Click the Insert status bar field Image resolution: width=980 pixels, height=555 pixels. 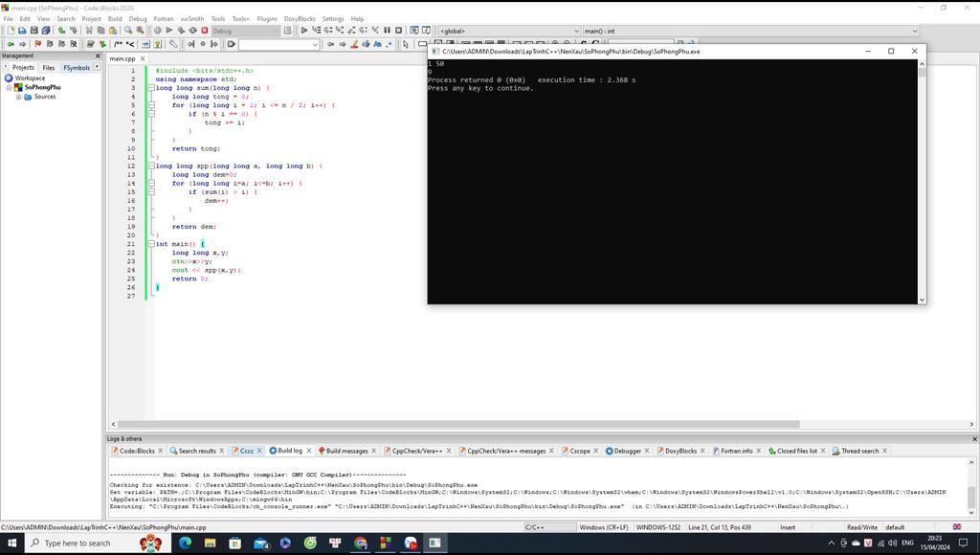[788, 527]
